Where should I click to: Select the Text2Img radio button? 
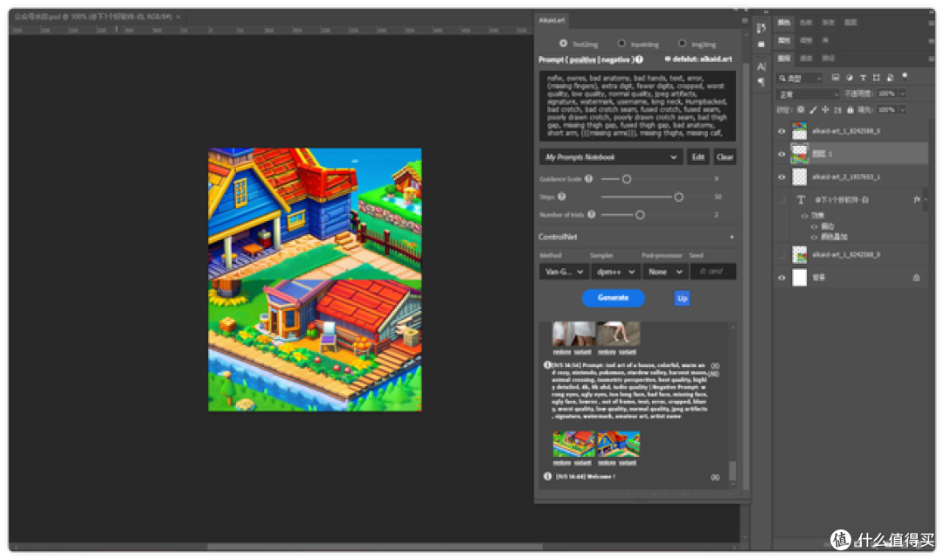(x=563, y=44)
